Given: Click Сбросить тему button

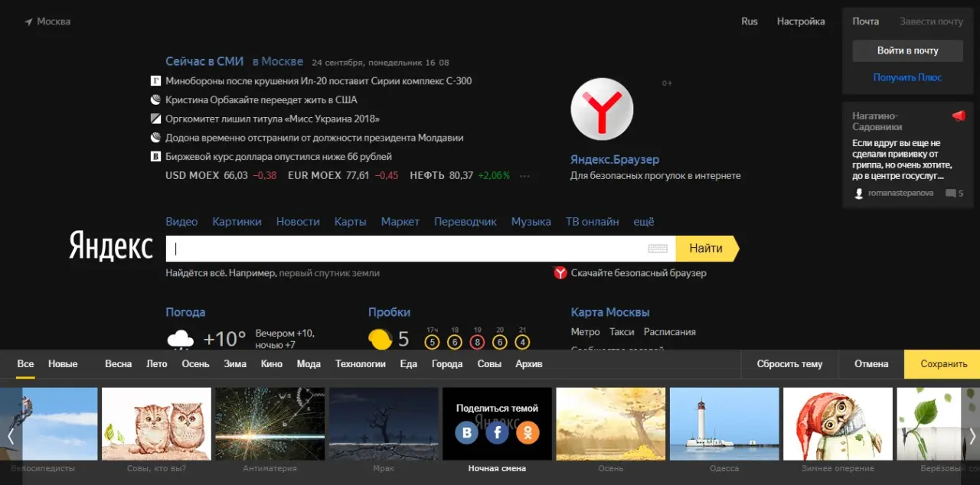Looking at the screenshot, I should tap(789, 364).
